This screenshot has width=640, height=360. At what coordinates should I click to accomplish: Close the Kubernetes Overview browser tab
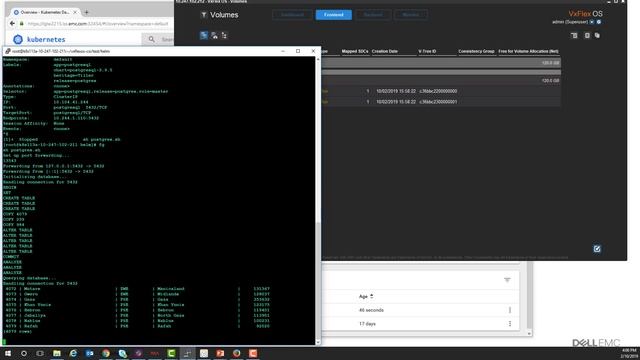(x=75, y=12)
